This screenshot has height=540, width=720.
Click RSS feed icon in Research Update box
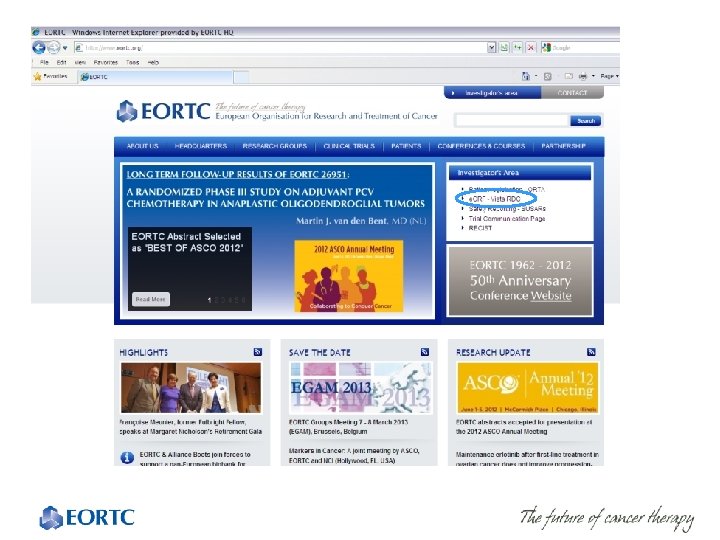591,352
